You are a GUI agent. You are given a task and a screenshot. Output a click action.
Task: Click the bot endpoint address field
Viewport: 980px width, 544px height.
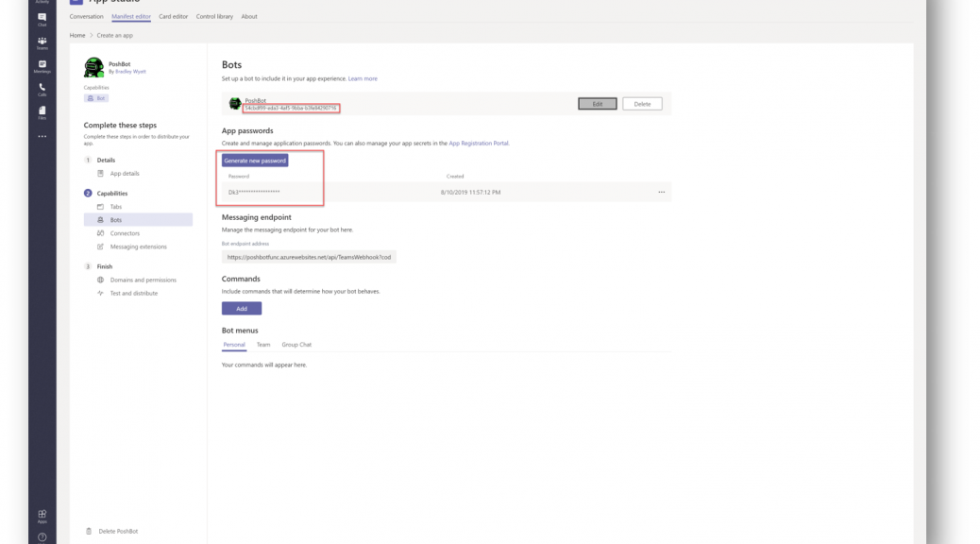(x=309, y=257)
